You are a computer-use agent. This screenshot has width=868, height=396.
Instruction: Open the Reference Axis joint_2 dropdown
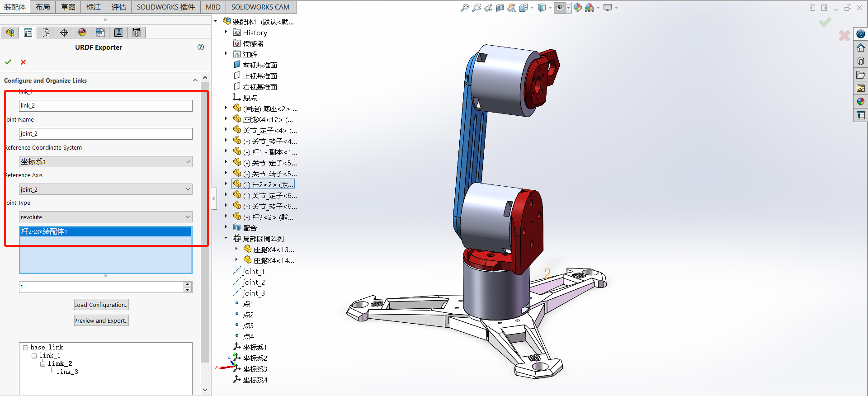coord(106,189)
